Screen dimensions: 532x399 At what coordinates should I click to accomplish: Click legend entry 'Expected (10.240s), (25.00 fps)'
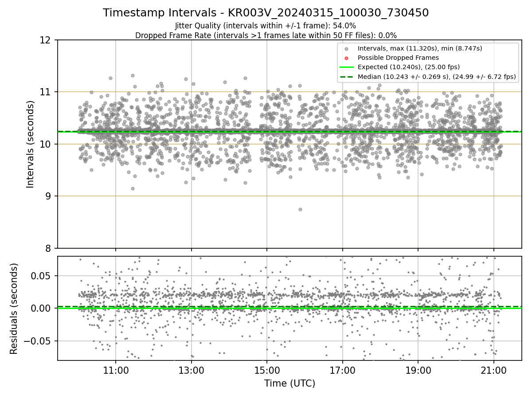click(x=408, y=67)
